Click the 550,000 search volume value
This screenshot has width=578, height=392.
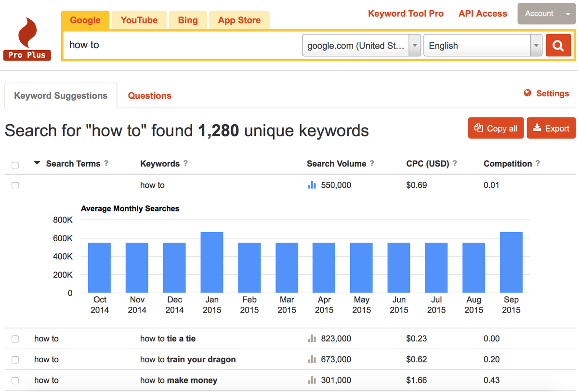click(336, 185)
